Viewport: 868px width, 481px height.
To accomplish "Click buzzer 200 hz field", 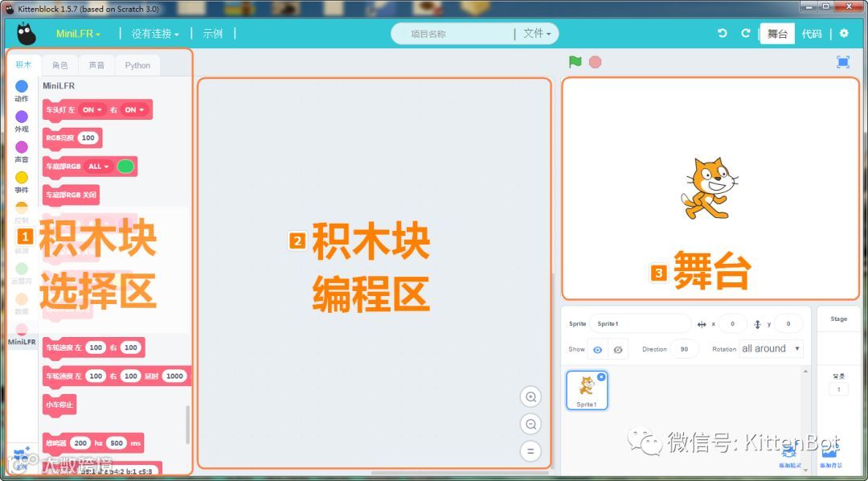I will (80, 443).
